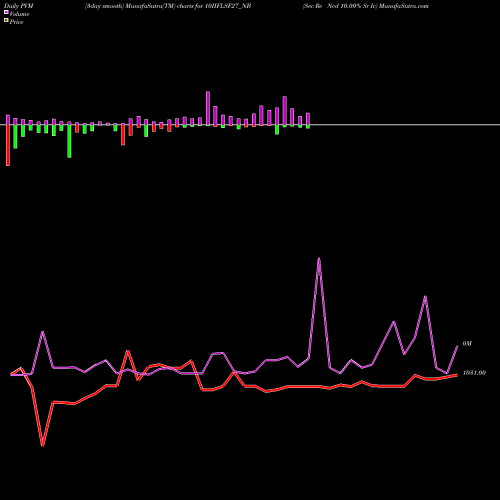
Task: Click the 10HFLSF27_NB symbol text
Action: pos(227,6)
